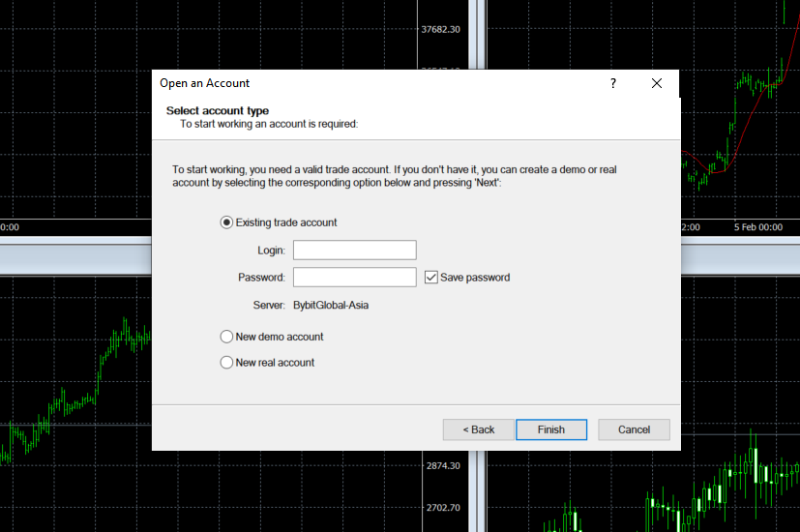Click into the Password field
800x532 pixels.
(354, 278)
